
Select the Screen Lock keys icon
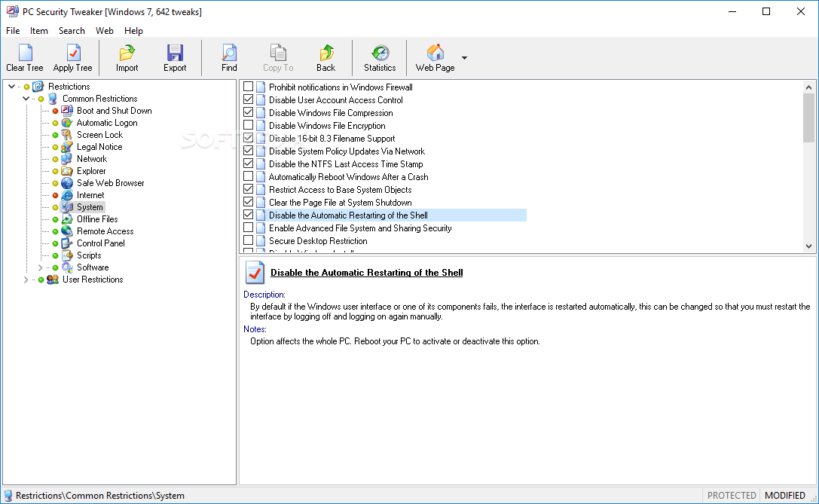tap(67, 135)
